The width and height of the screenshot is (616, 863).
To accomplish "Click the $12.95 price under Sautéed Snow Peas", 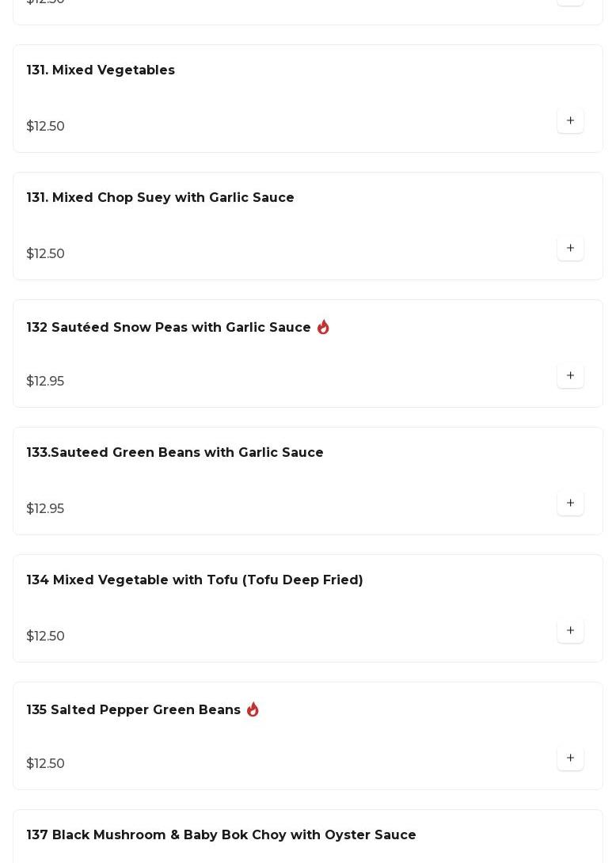I will tap(45, 382).
